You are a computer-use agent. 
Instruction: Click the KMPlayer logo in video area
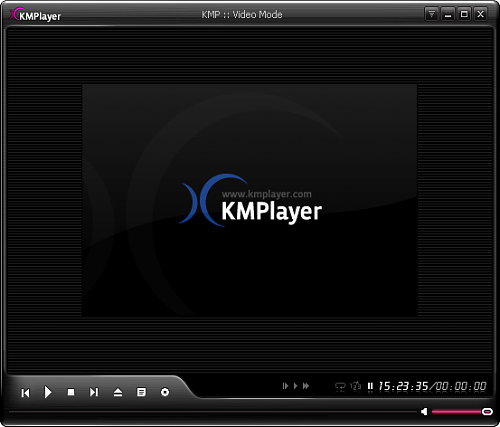(250, 201)
